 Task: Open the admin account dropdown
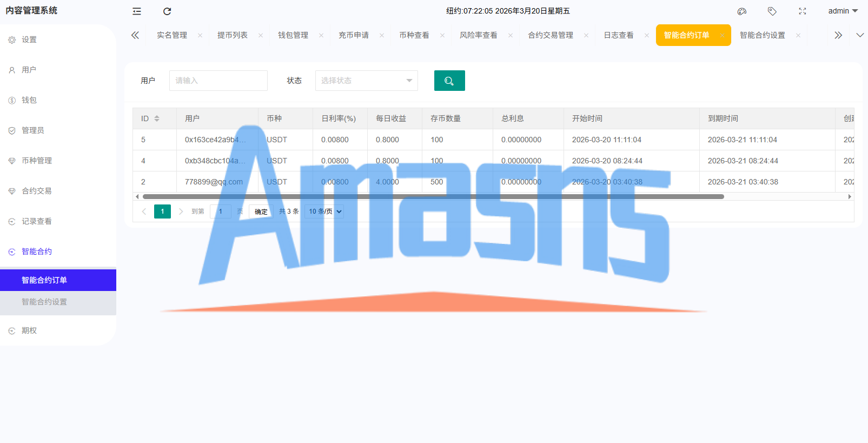point(843,11)
